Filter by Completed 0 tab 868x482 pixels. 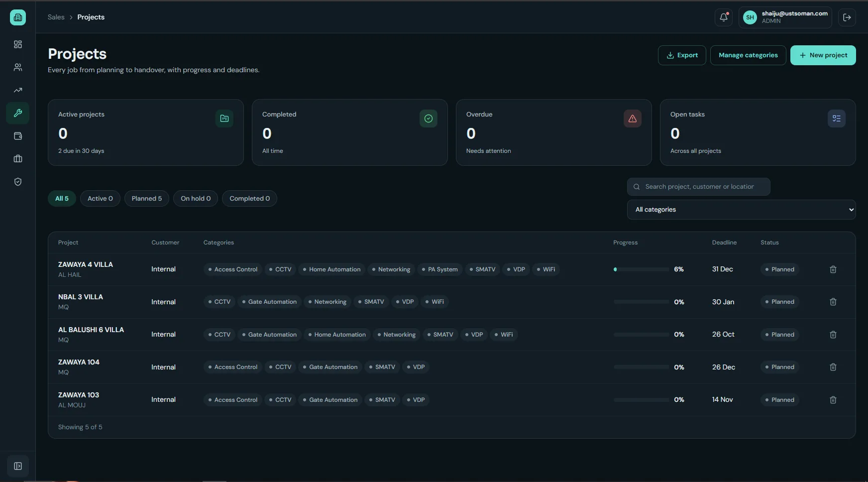tap(250, 199)
